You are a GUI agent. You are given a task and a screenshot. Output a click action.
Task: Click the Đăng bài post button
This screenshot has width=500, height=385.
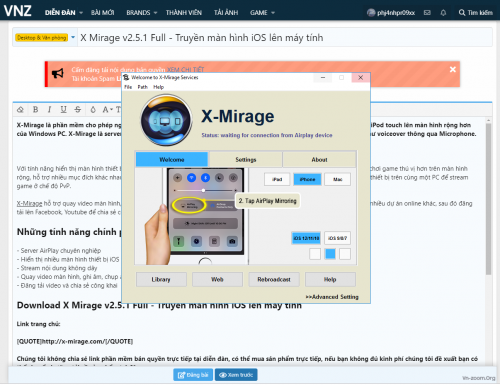[193, 375]
